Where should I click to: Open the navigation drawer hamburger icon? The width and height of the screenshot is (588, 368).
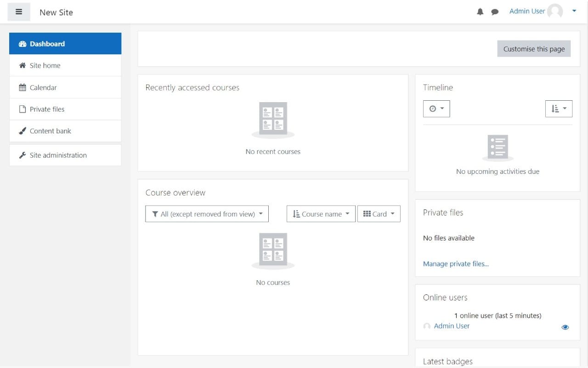coord(19,11)
